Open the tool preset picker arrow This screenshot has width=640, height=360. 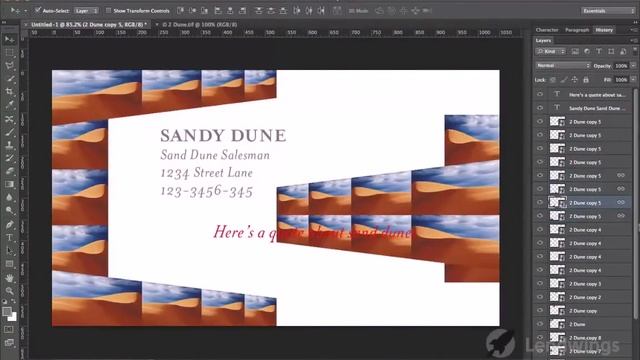coord(25,11)
